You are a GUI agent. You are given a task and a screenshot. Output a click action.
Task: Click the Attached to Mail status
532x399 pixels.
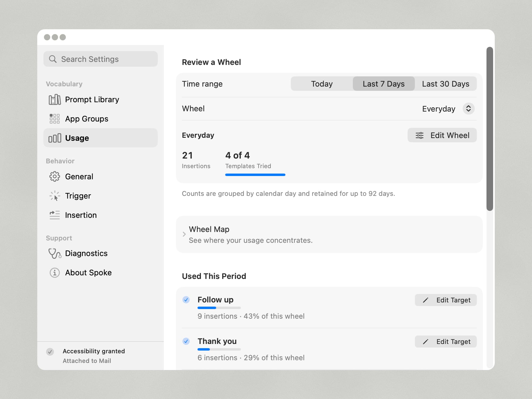click(87, 361)
